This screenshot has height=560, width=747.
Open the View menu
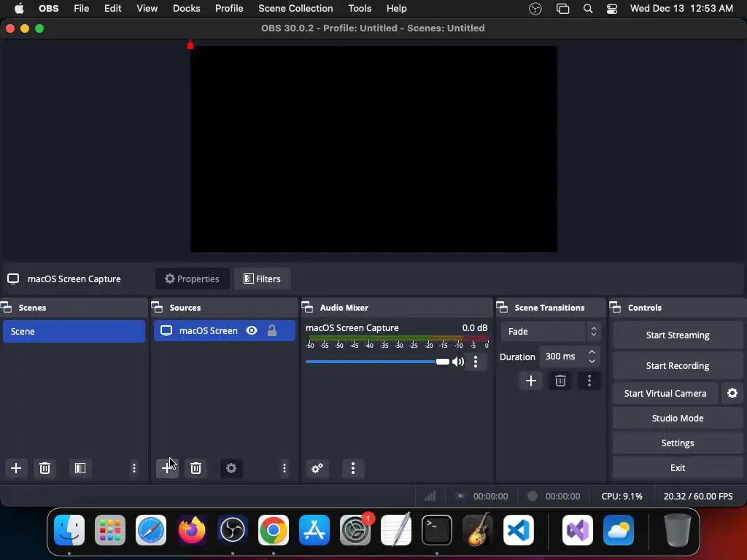pyautogui.click(x=147, y=9)
